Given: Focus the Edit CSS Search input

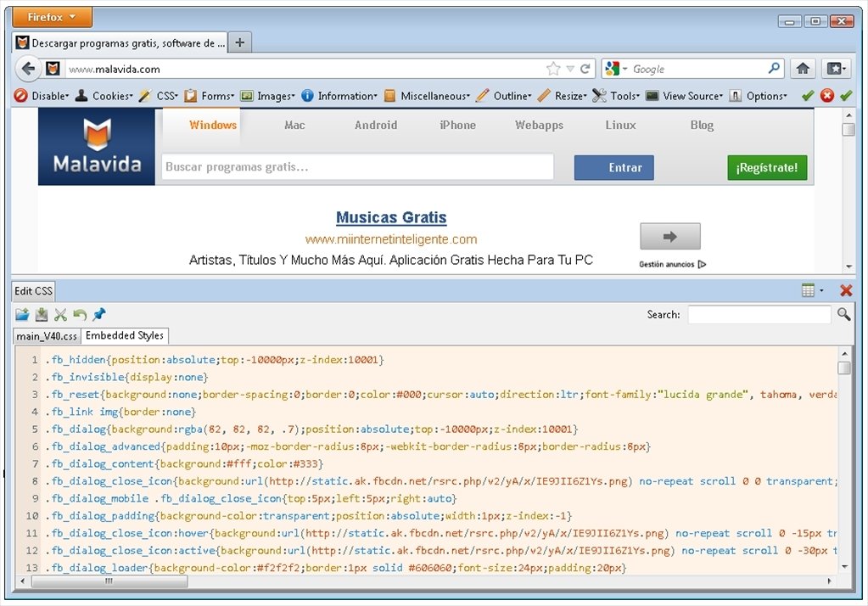Looking at the screenshot, I should tap(759, 315).
